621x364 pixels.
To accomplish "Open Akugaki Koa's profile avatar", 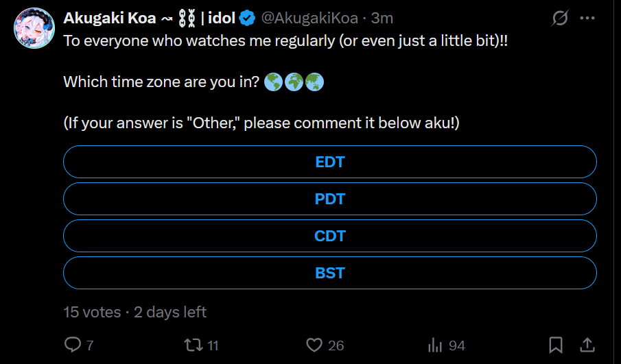I will tap(34, 28).
